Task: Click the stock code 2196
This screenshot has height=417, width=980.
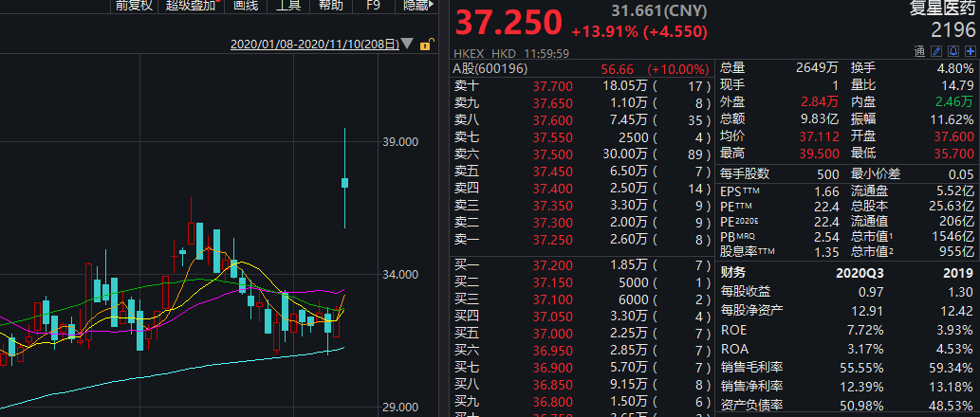Action: coord(952,30)
